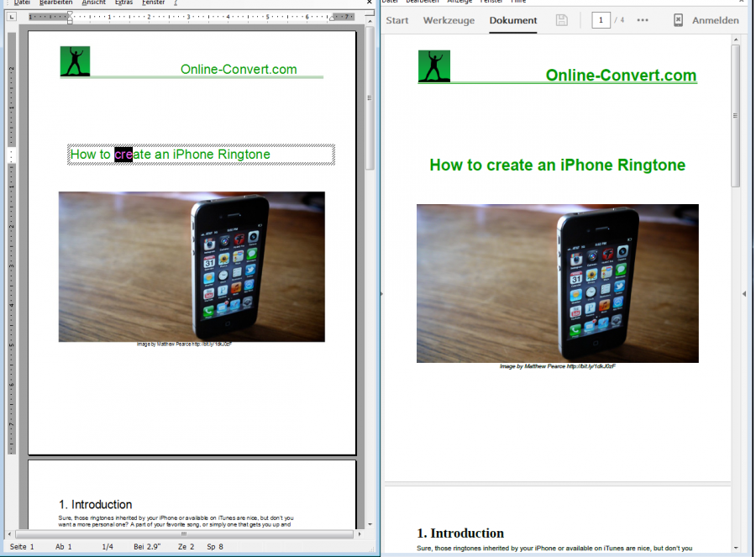
Task: Click Acrobat's vertical scrollbar up arrow
Action: (x=736, y=39)
